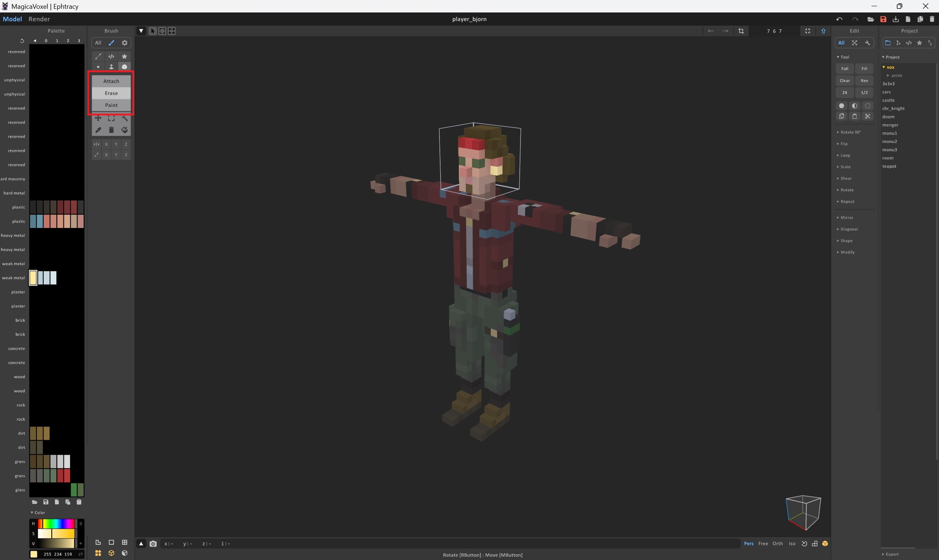Click the undo arrow icon
Viewport: 939px width, 560px height.
pyautogui.click(x=839, y=19)
